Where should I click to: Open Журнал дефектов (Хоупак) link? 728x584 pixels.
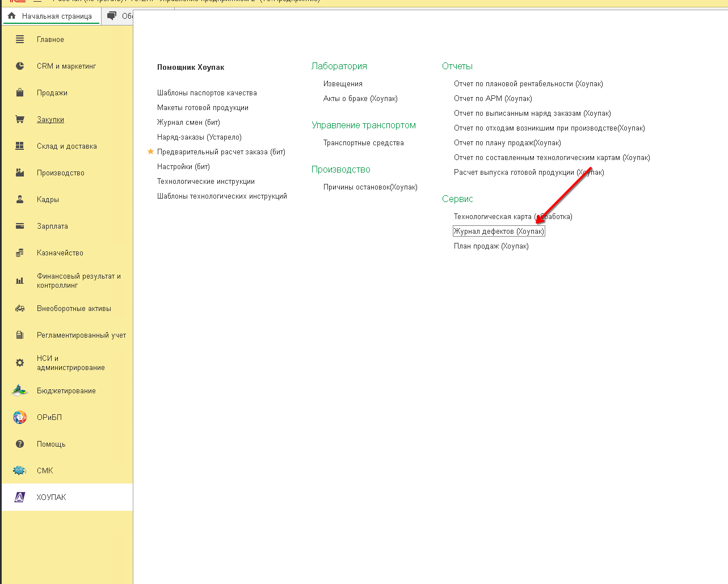[499, 231]
